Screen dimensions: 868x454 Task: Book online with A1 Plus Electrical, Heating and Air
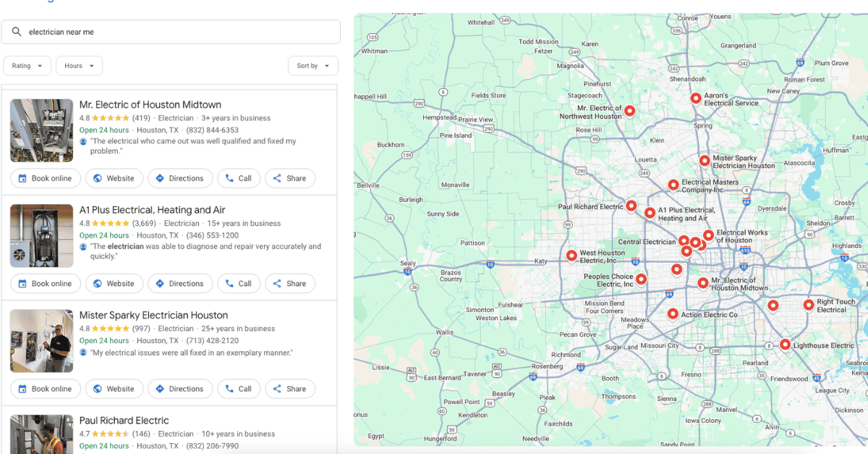point(45,284)
